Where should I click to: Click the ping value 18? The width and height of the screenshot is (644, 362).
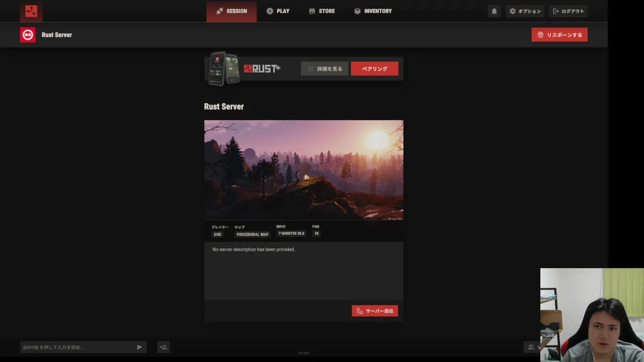[x=316, y=234]
